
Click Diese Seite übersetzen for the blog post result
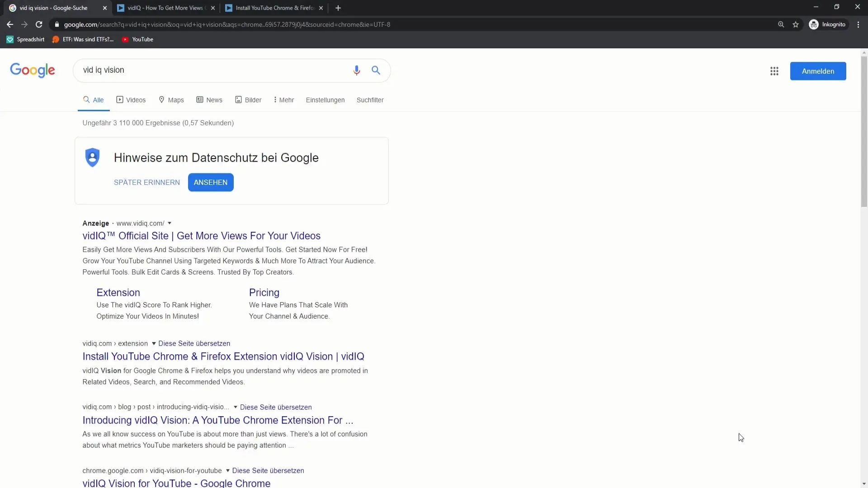point(276,407)
